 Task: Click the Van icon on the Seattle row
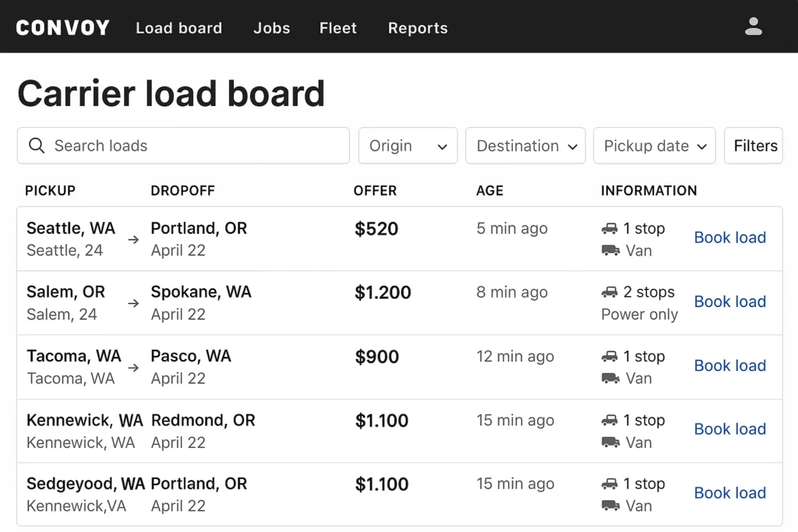click(x=609, y=251)
